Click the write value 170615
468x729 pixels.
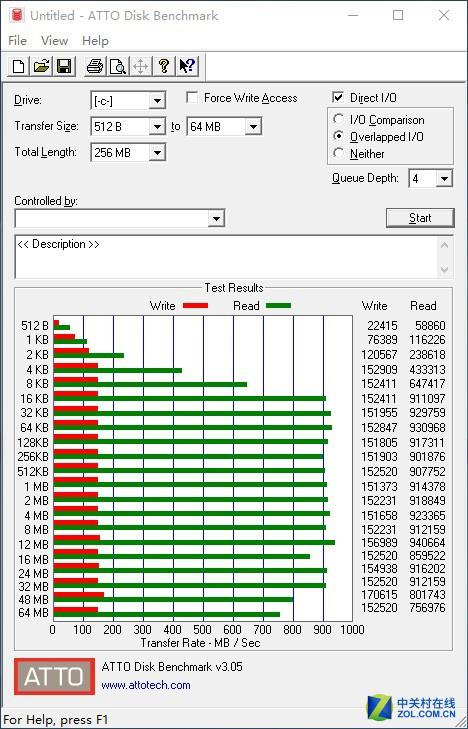coord(379,595)
